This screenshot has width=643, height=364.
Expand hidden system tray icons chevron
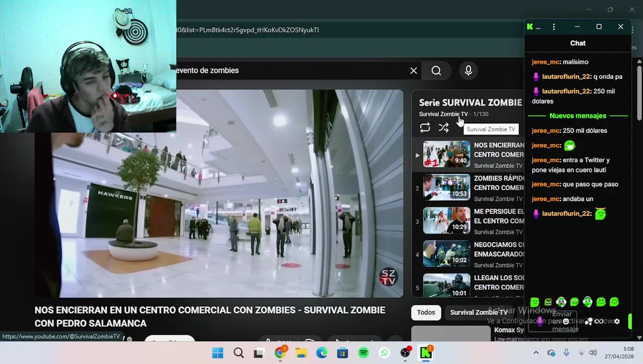tap(536, 353)
